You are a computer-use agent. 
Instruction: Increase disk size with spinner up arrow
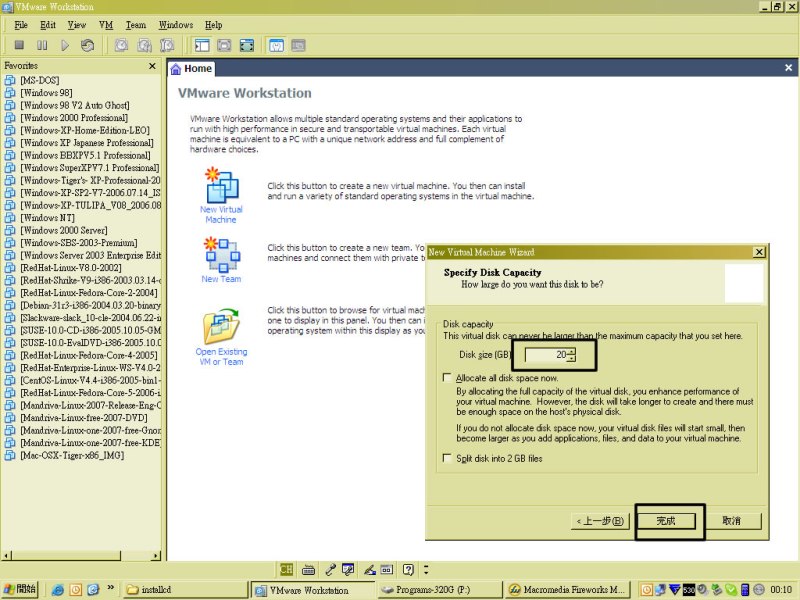[571, 351]
